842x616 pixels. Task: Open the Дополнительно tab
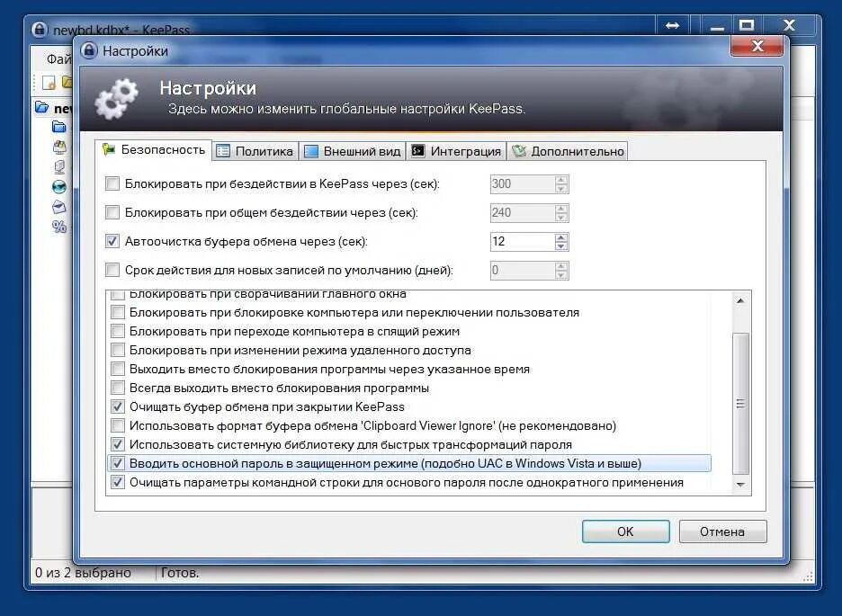pyautogui.click(x=568, y=151)
